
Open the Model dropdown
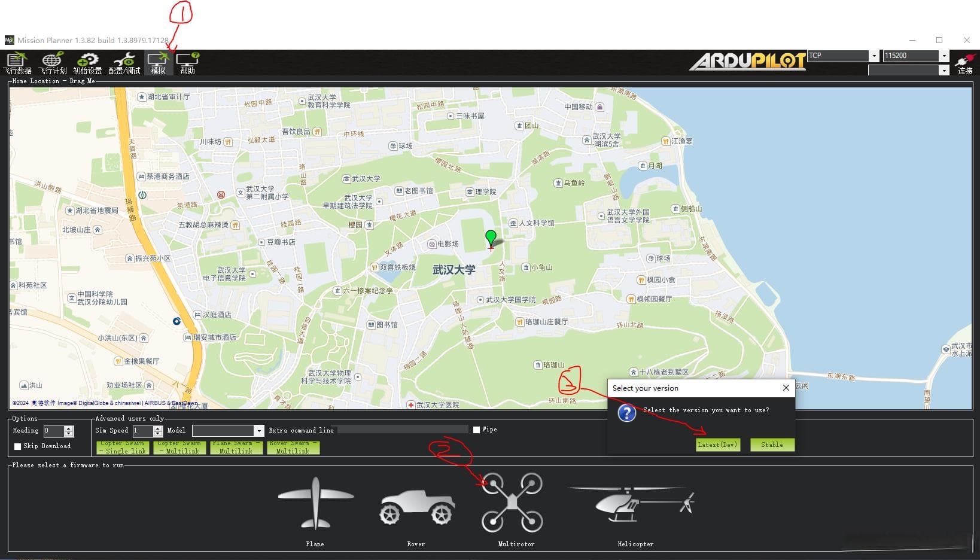pyautogui.click(x=259, y=431)
